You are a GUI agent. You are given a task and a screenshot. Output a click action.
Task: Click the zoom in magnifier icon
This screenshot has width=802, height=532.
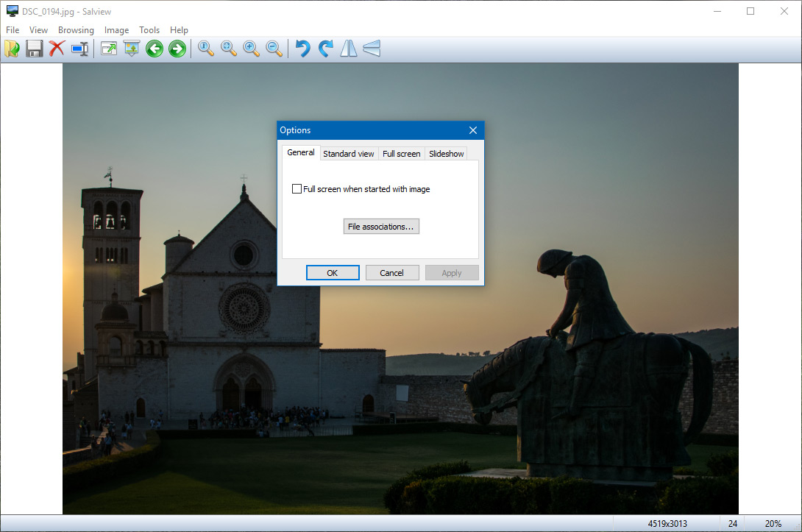coord(252,49)
